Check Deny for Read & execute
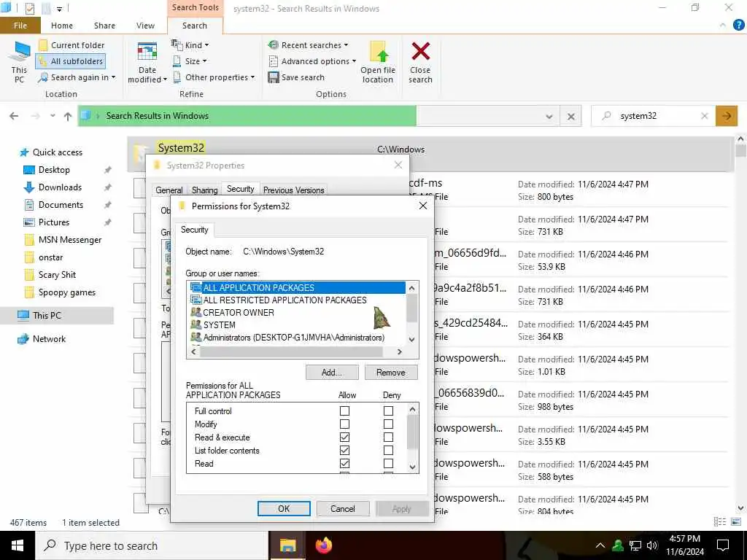The height and width of the screenshot is (560, 747). (x=388, y=437)
